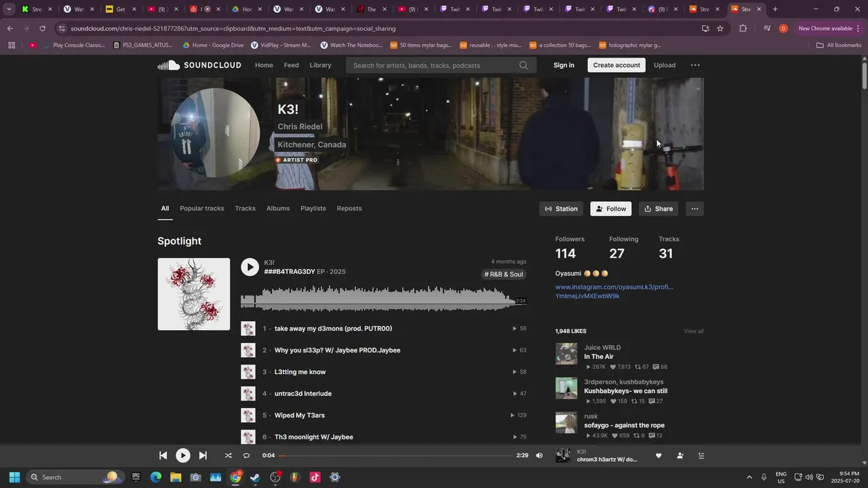The height and width of the screenshot is (488, 868).
Task: Open the next-up queue list
Action: pyautogui.click(x=701, y=455)
